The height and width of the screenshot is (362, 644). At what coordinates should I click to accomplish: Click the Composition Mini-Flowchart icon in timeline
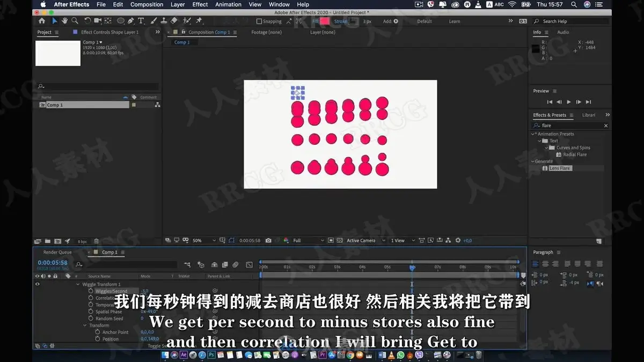pos(187,264)
